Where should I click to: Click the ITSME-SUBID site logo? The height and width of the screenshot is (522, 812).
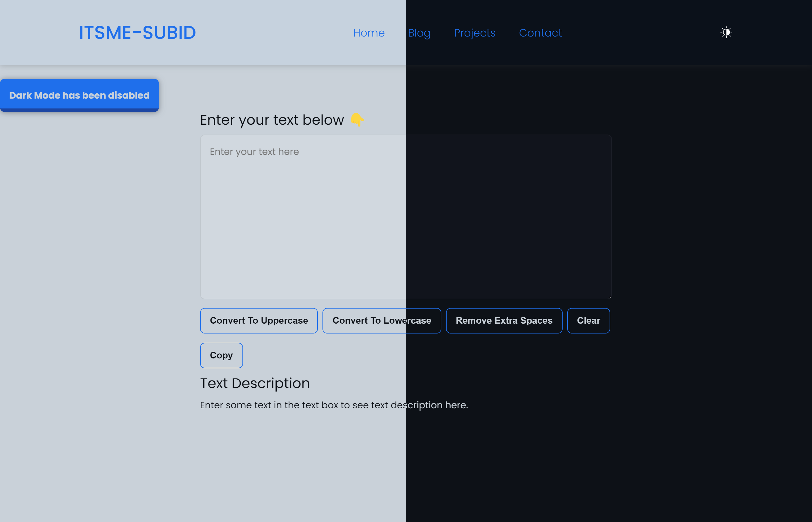137,32
